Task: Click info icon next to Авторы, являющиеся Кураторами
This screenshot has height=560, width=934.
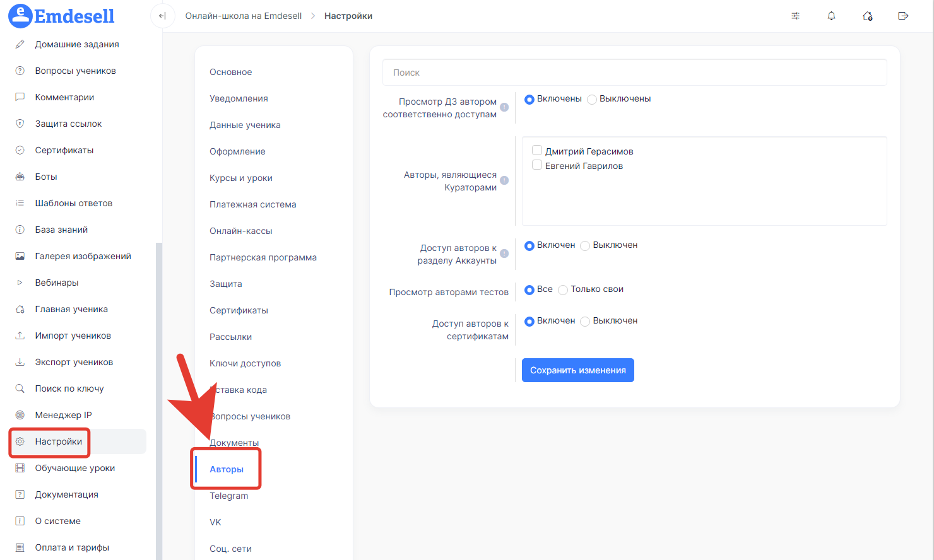Action: pyautogui.click(x=504, y=180)
